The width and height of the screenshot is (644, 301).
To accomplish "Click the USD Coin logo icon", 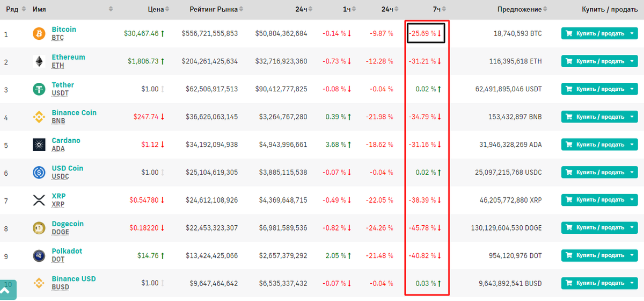I will (x=39, y=173).
